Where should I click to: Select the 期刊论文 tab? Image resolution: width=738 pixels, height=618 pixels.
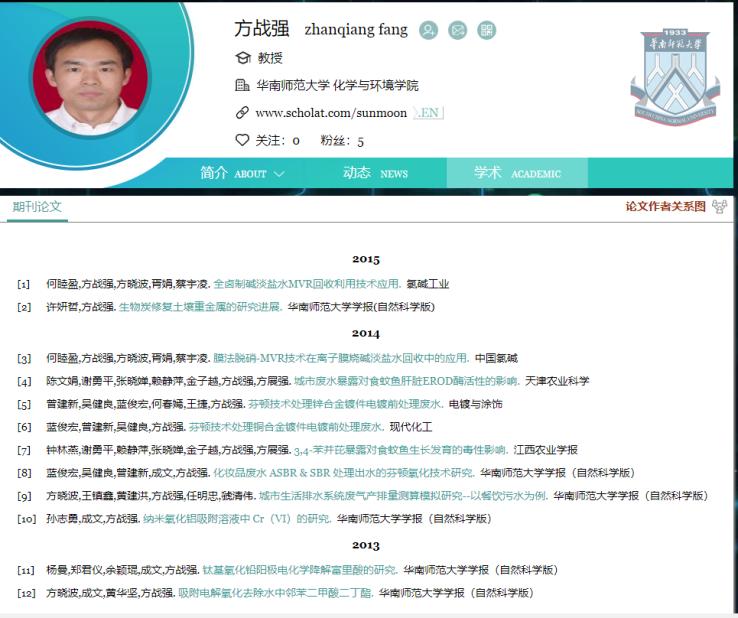click(x=37, y=207)
